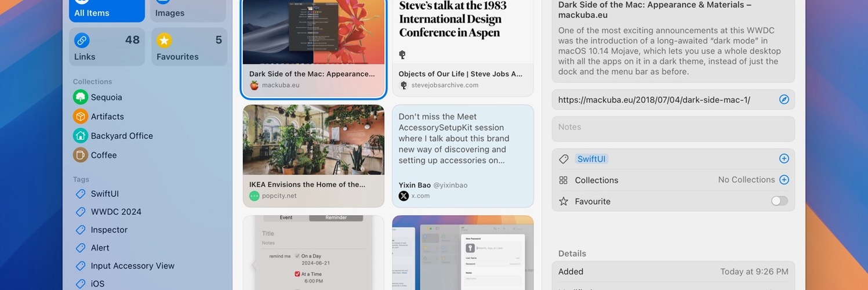Click the tag icon beside WWDC 2024
This screenshot has width=868, height=290.
(81, 212)
